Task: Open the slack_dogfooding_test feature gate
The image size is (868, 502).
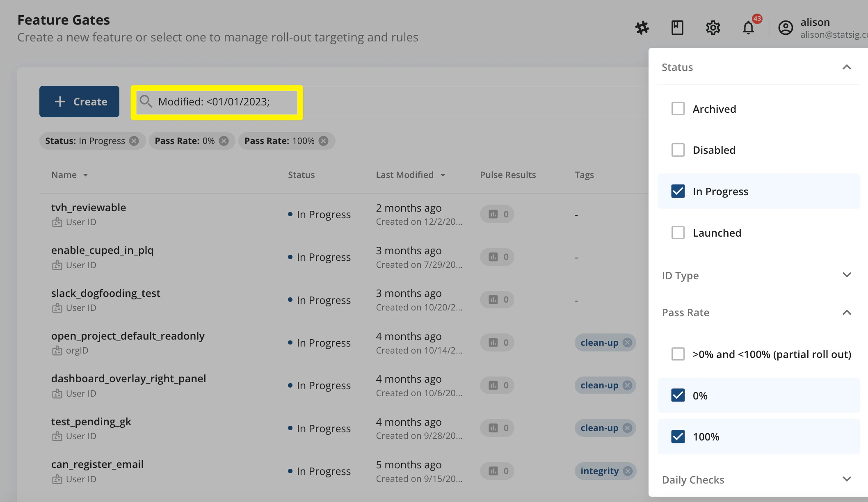Action: click(105, 293)
